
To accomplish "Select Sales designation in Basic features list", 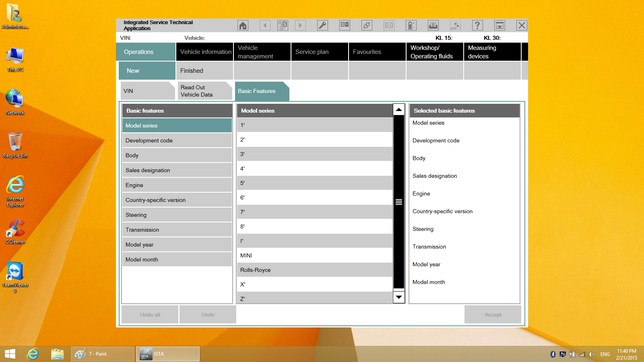I will (x=177, y=170).
